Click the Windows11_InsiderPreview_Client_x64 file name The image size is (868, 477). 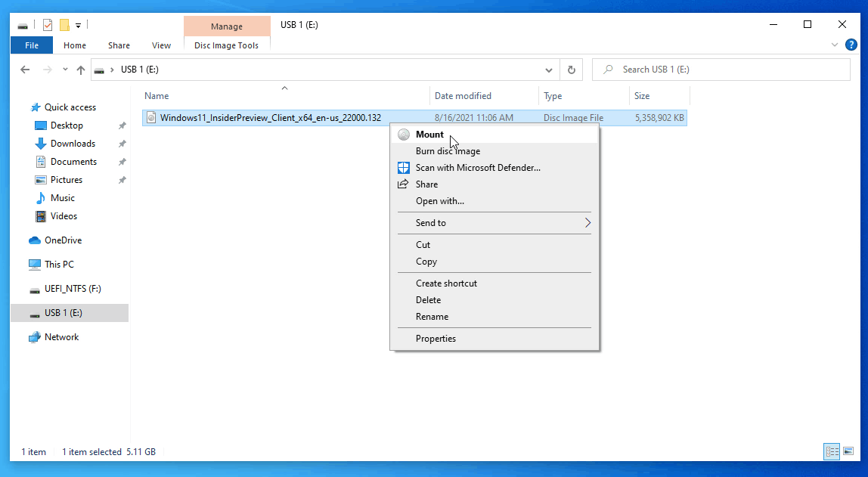point(270,117)
